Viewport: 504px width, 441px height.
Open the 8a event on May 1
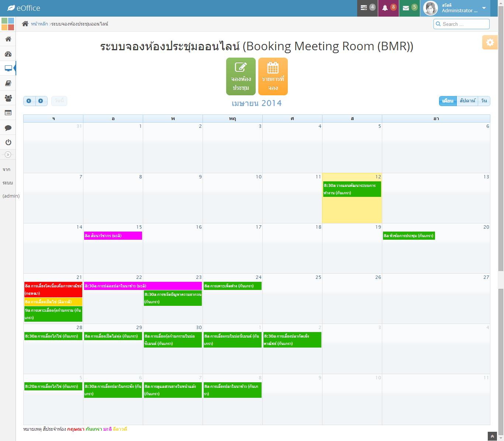tap(232, 340)
